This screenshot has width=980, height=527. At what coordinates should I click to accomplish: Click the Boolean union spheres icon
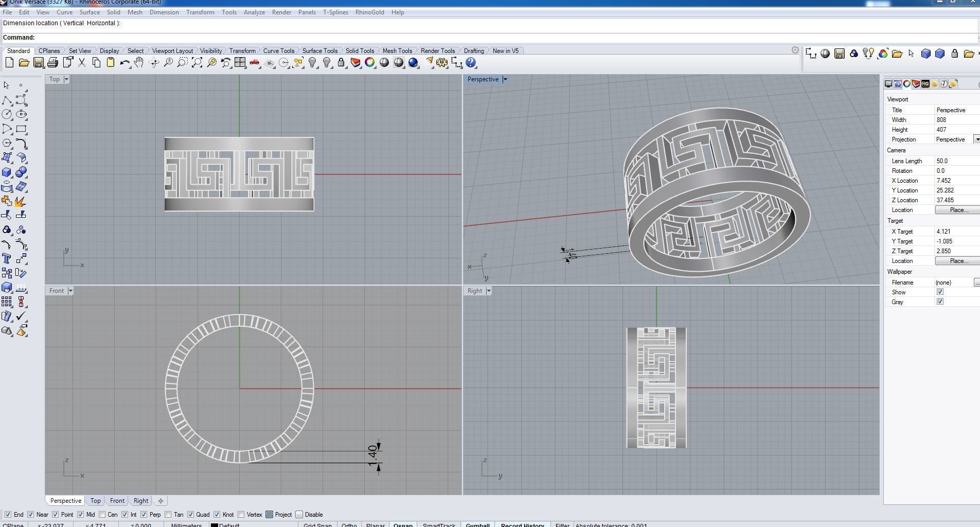pyautogui.click(x=22, y=172)
